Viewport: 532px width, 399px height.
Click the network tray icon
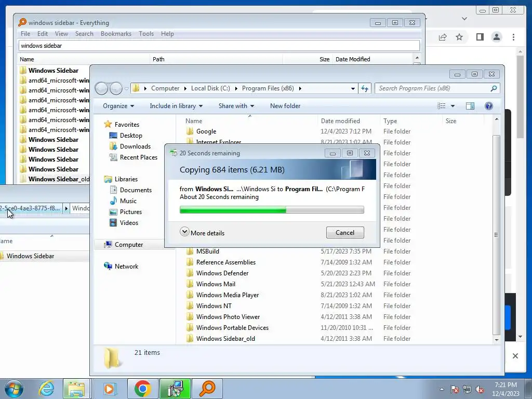467,389
